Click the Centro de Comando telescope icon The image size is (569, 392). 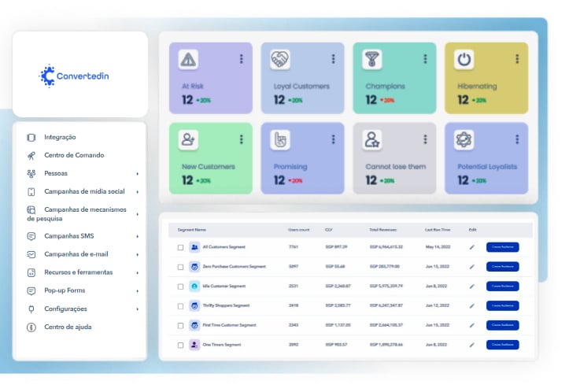[x=31, y=156]
